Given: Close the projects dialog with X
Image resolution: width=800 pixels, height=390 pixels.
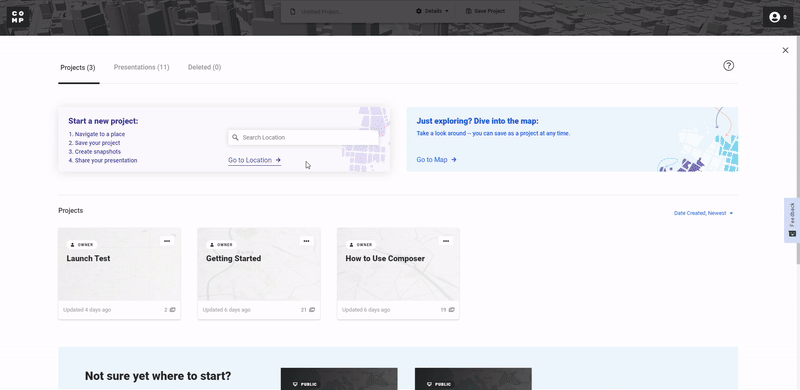Looking at the screenshot, I should [x=785, y=50].
